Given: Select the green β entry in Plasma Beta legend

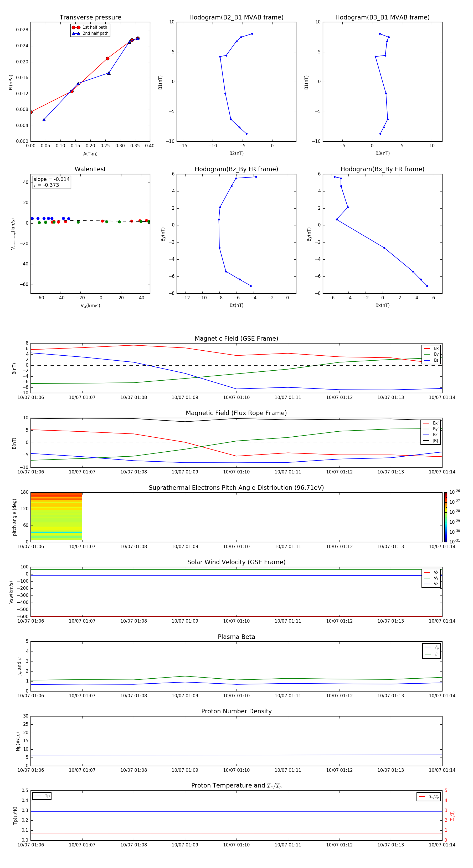Looking at the screenshot, I should 431,654.
